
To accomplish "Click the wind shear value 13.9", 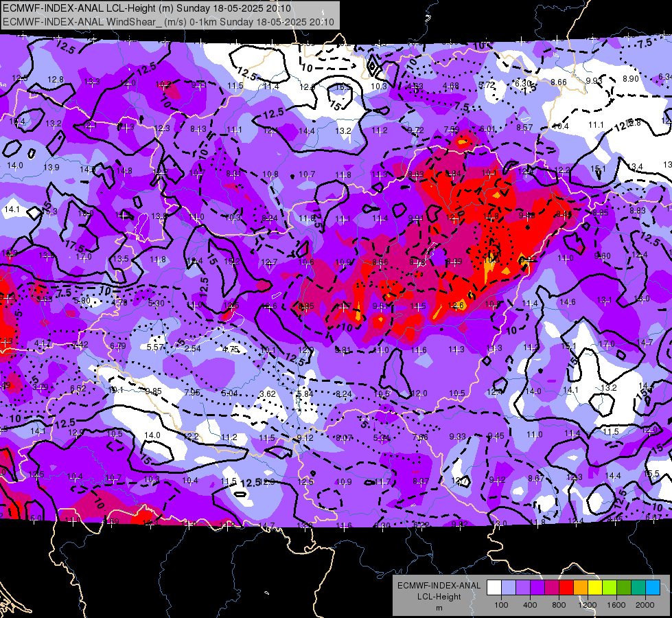I will click(x=51, y=168).
